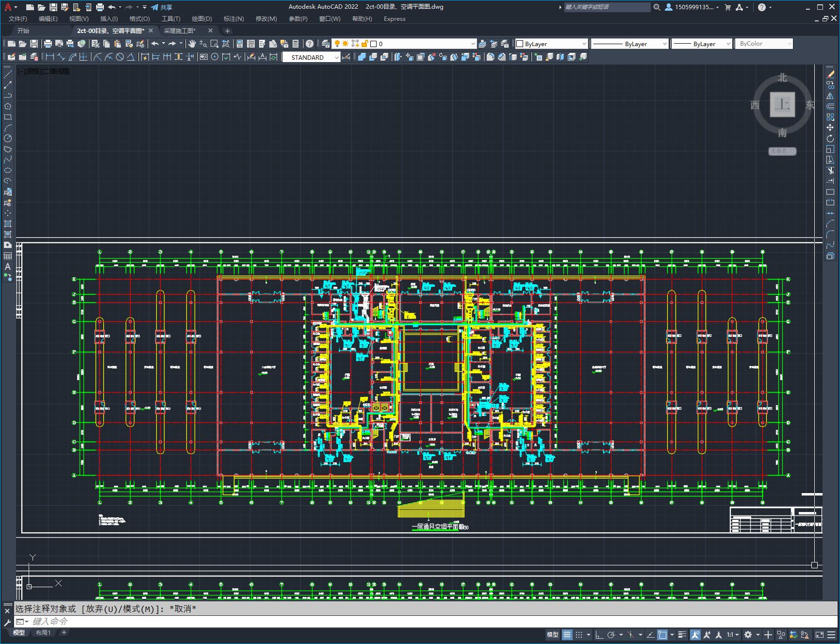Toggle lineweight display in status bar
Viewport: 840px width, 644px height.
(x=682, y=634)
